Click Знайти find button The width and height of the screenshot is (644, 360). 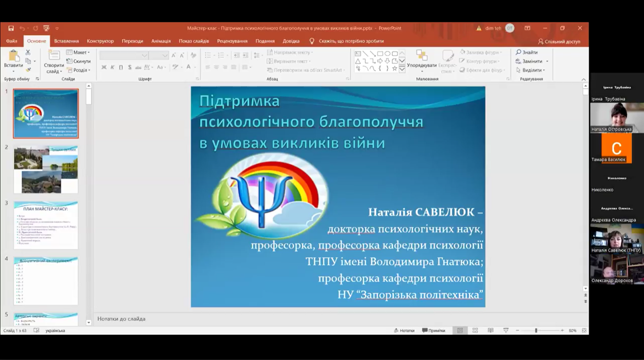tap(527, 52)
